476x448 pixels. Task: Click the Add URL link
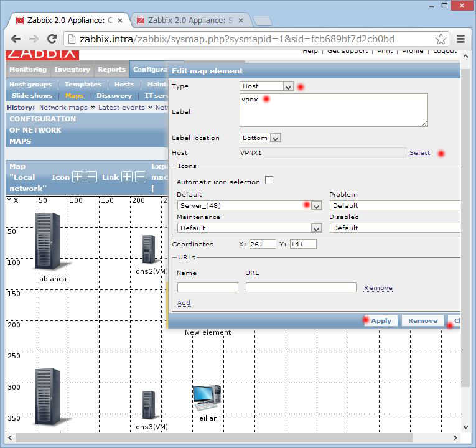click(x=184, y=302)
